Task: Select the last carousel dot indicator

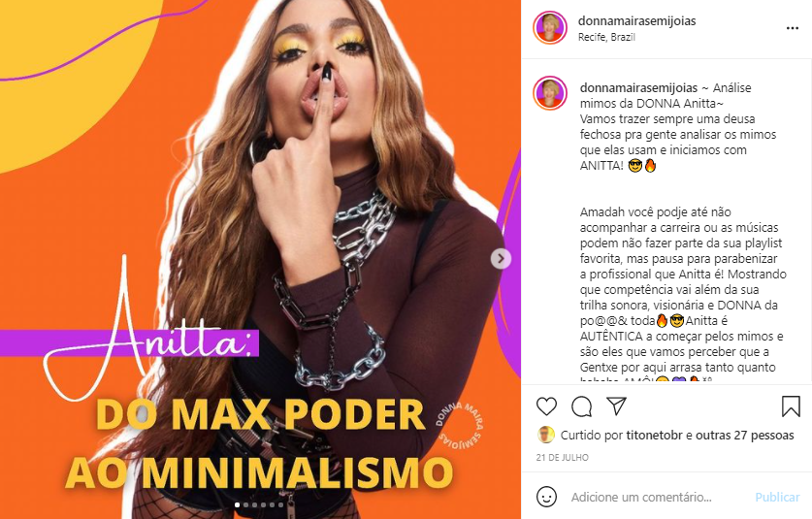Action: (281, 504)
